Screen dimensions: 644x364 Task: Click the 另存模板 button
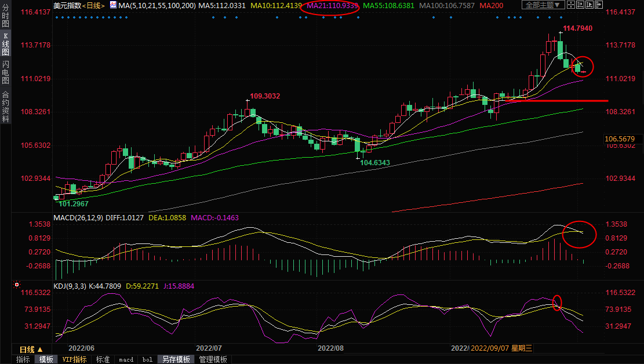(176, 359)
